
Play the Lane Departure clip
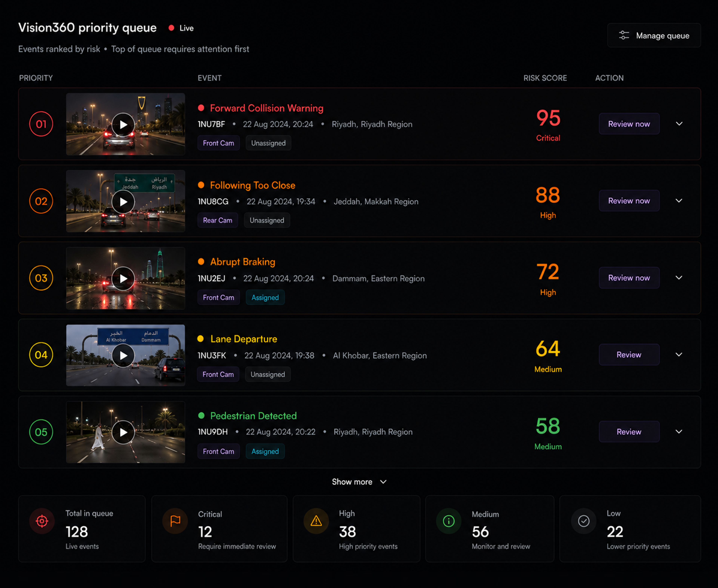tap(123, 355)
